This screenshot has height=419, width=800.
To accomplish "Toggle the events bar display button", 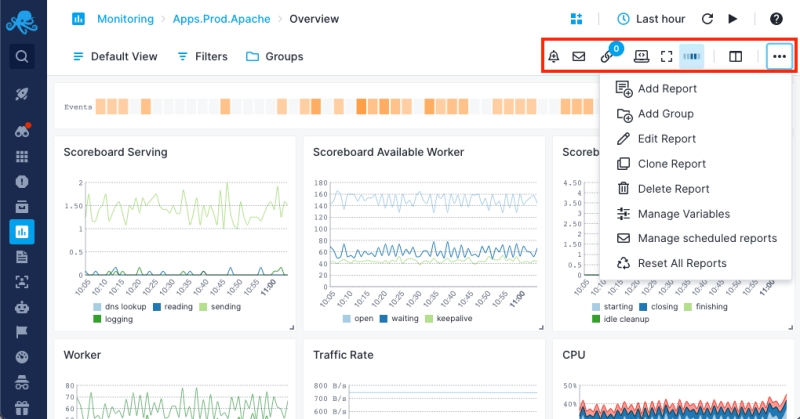I will 692,56.
